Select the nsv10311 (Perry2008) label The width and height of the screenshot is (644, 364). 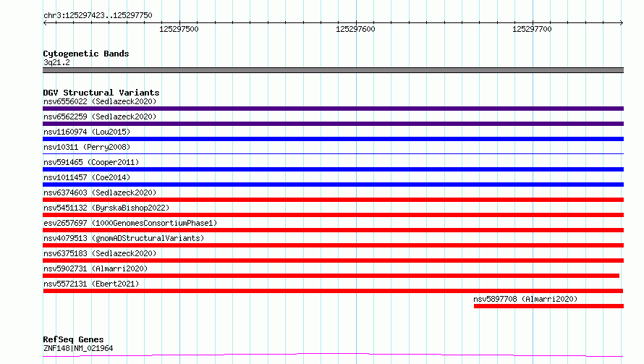click(x=87, y=147)
